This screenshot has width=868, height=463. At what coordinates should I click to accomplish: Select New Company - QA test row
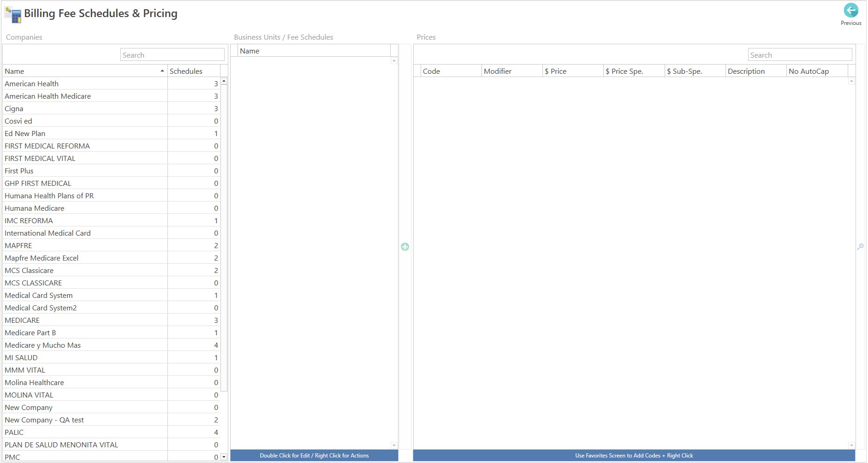point(112,420)
